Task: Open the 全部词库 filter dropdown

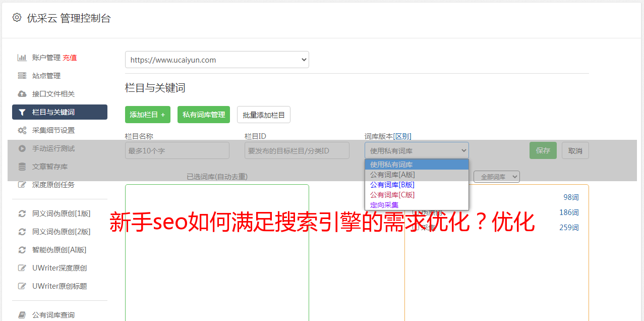Action: tap(497, 177)
